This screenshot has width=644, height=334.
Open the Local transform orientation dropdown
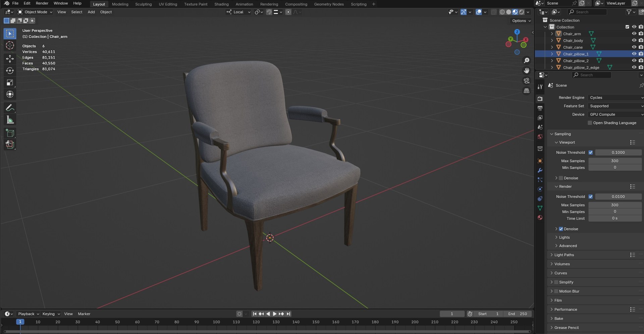[x=238, y=12]
